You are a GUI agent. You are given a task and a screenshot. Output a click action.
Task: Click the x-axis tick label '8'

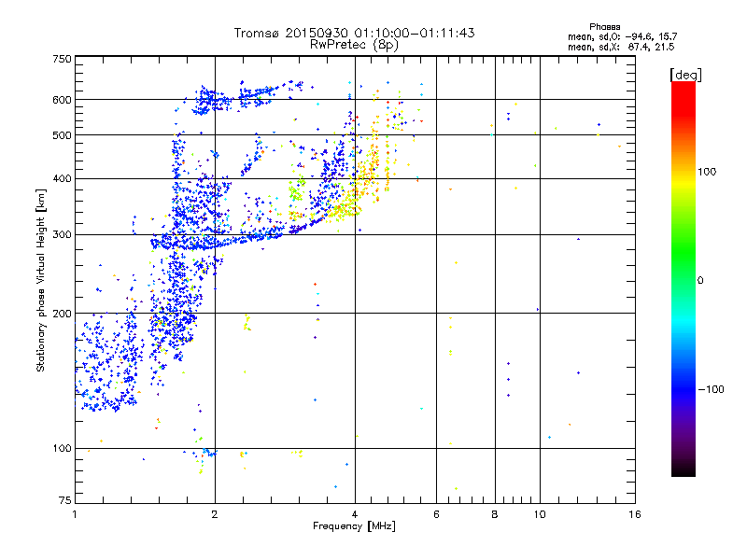(495, 514)
